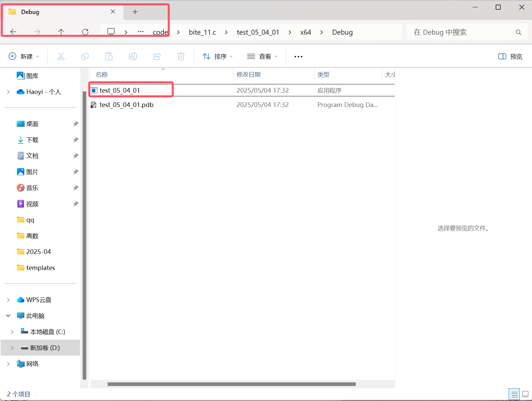Expand the Haoyi - 个人 tree node
This screenshot has height=401, width=532.
coord(8,92)
